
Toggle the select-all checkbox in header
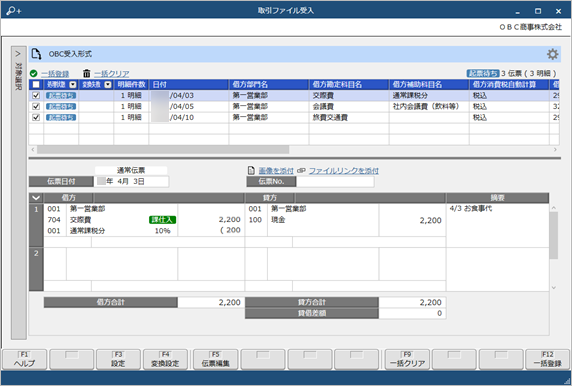[36, 85]
